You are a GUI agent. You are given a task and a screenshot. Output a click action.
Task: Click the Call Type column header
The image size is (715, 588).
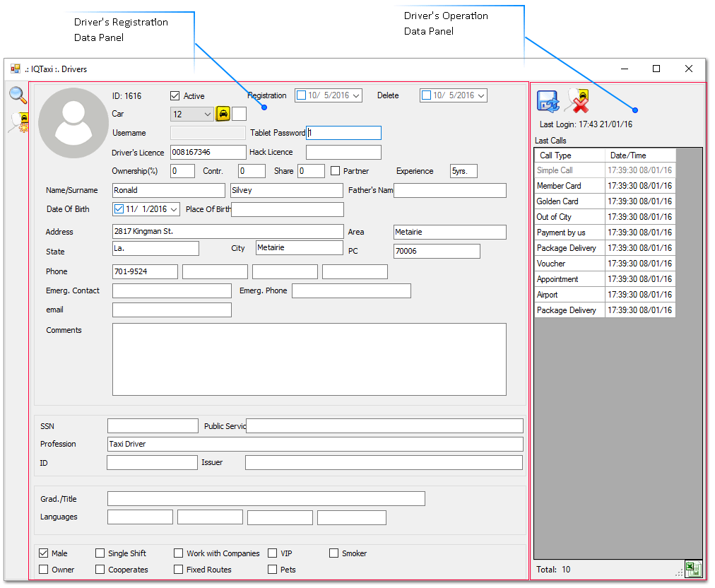(x=569, y=155)
